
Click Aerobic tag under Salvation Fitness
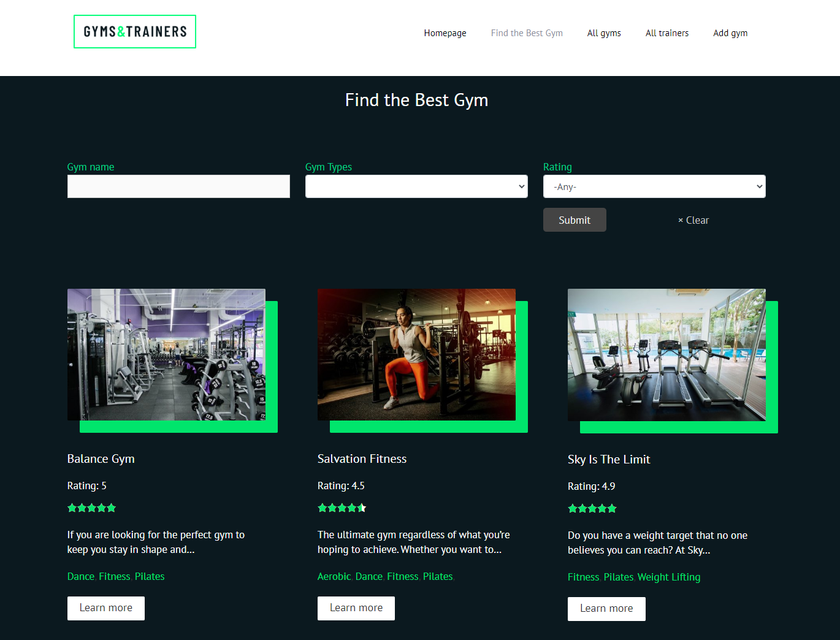coord(334,576)
